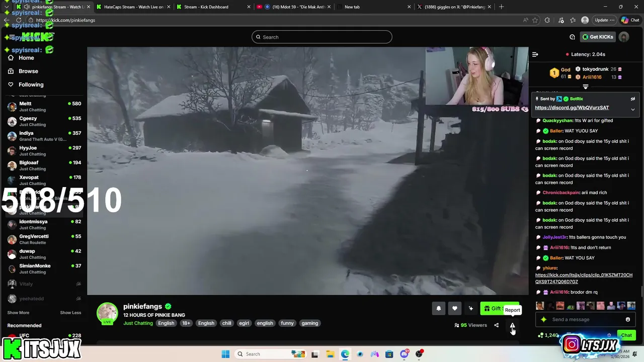Open the discord.gg link in pinned message
Viewport: 644px width, 362px height.
[572, 108]
